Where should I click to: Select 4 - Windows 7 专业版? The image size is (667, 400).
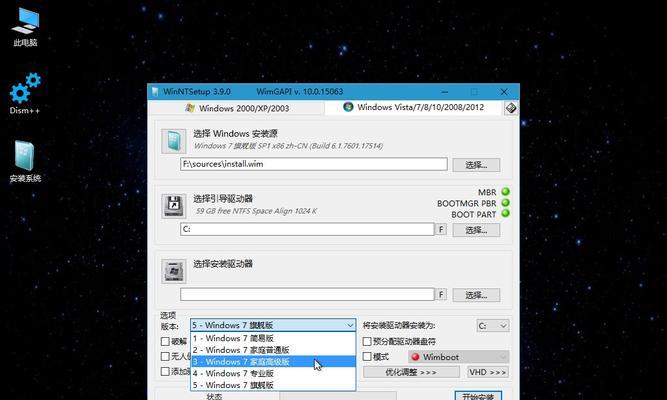point(273,373)
